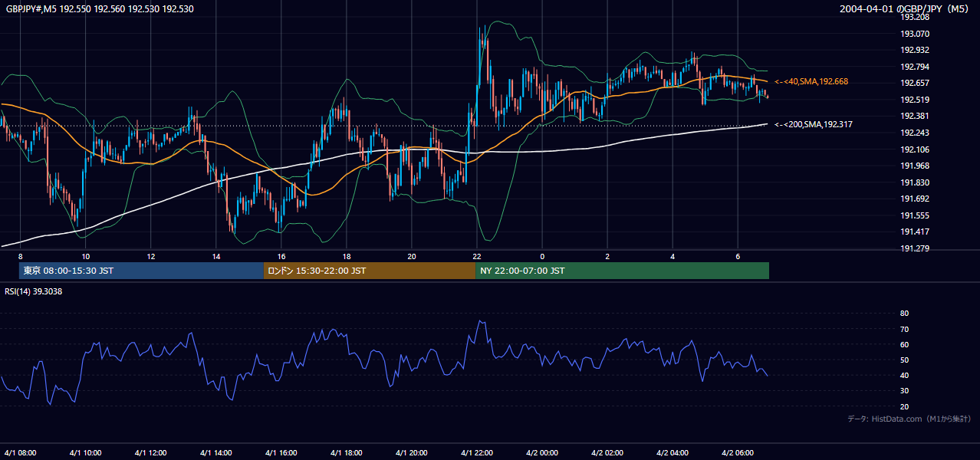Click the 4/2 06:00 bottom time label
Screen dimensions: 980x460
738,452
